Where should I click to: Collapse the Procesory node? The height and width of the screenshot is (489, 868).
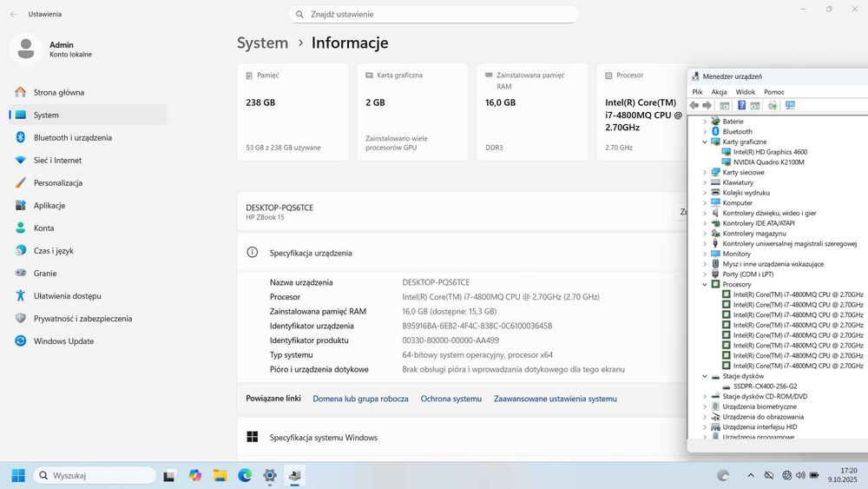click(x=705, y=284)
